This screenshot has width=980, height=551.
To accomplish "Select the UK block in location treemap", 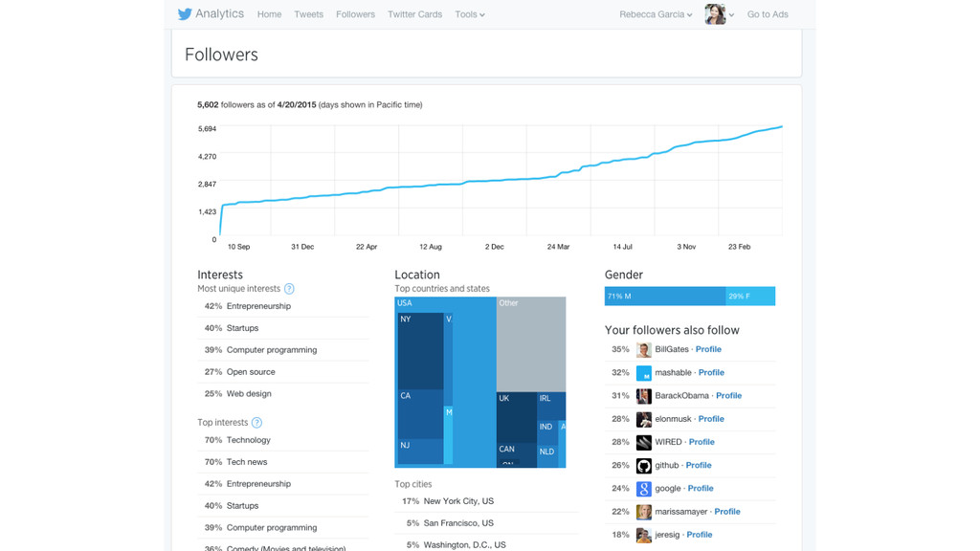I will click(x=517, y=417).
